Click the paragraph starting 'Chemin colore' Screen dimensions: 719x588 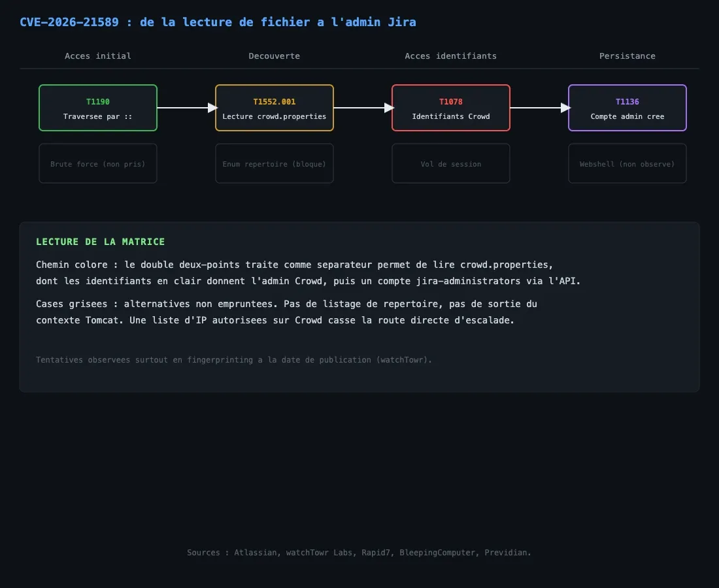308,272
